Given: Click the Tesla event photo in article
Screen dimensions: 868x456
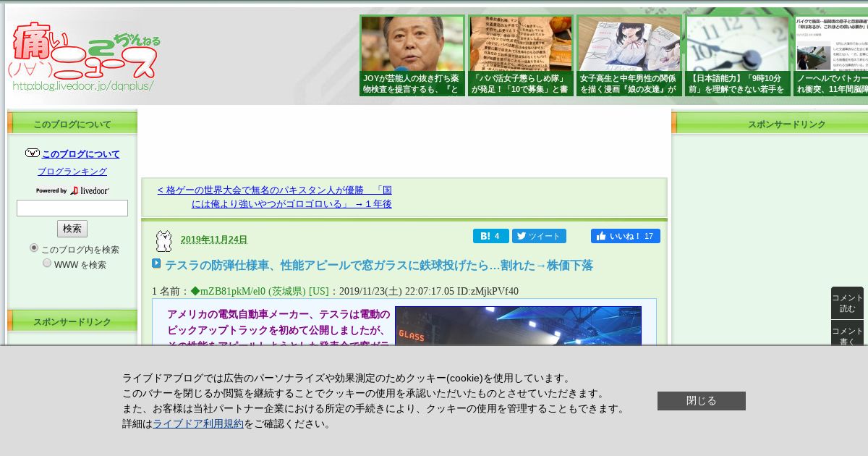Looking at the screenshot, I should coord(518,326).
